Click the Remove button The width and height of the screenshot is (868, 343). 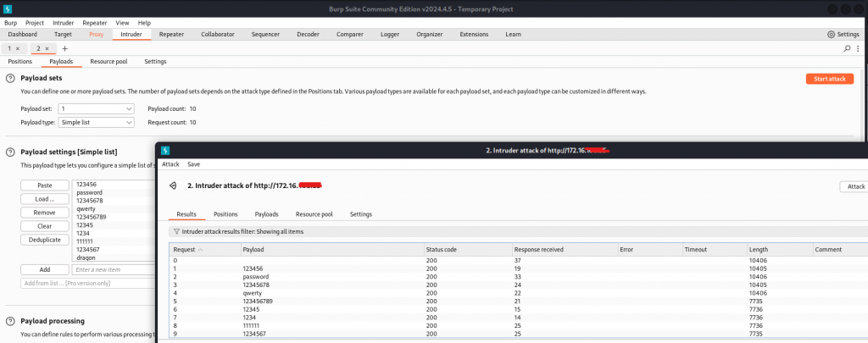tap(45, 213)
